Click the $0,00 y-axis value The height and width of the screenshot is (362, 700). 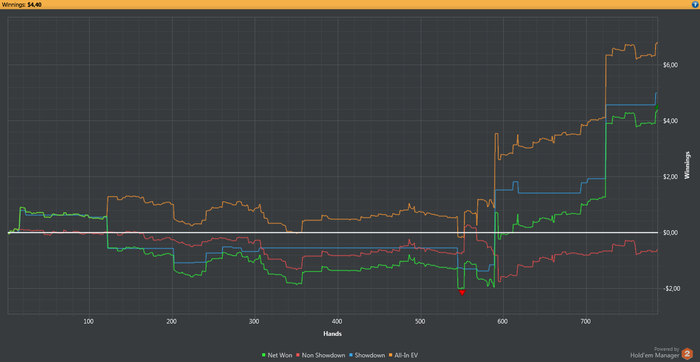671,233
